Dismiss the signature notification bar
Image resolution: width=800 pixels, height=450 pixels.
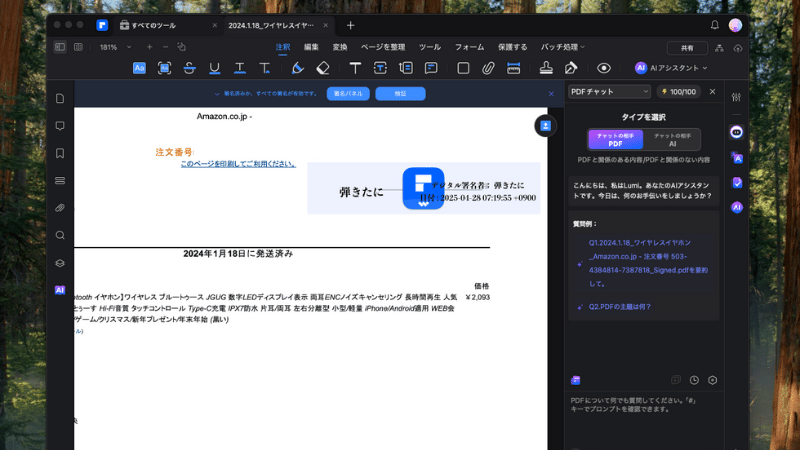(x=551, y=94)
